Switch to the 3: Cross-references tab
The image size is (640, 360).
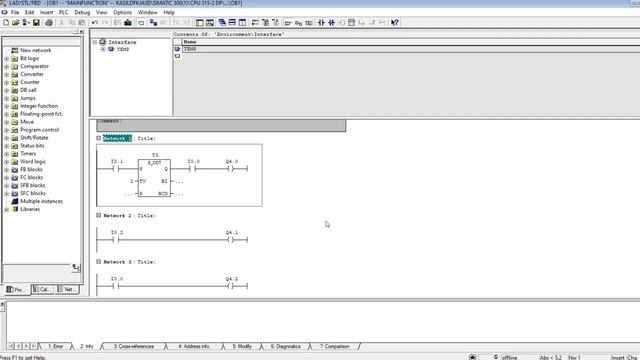133,346
